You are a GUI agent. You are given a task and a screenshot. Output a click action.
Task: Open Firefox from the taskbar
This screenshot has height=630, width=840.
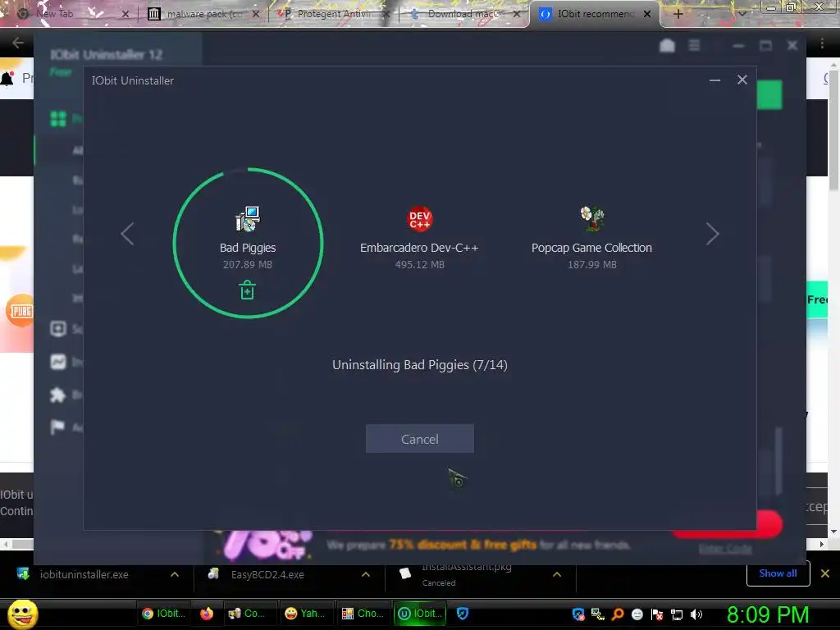point(206,614)
